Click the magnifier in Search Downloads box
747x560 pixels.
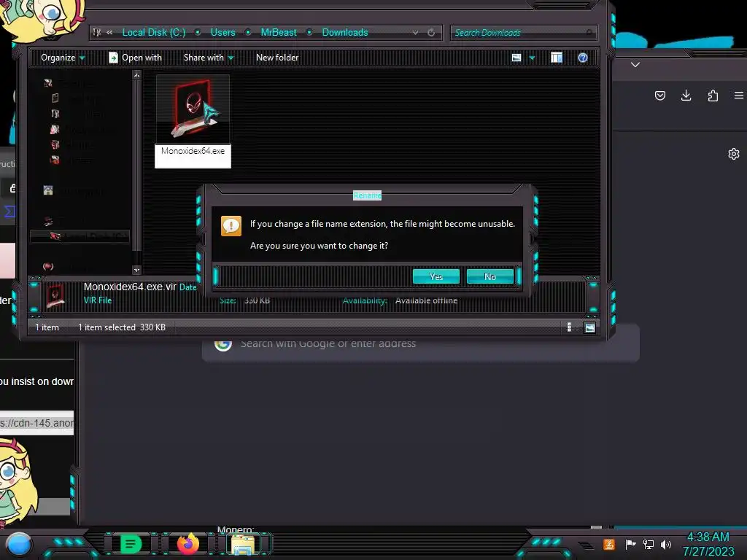pos(589,32)
